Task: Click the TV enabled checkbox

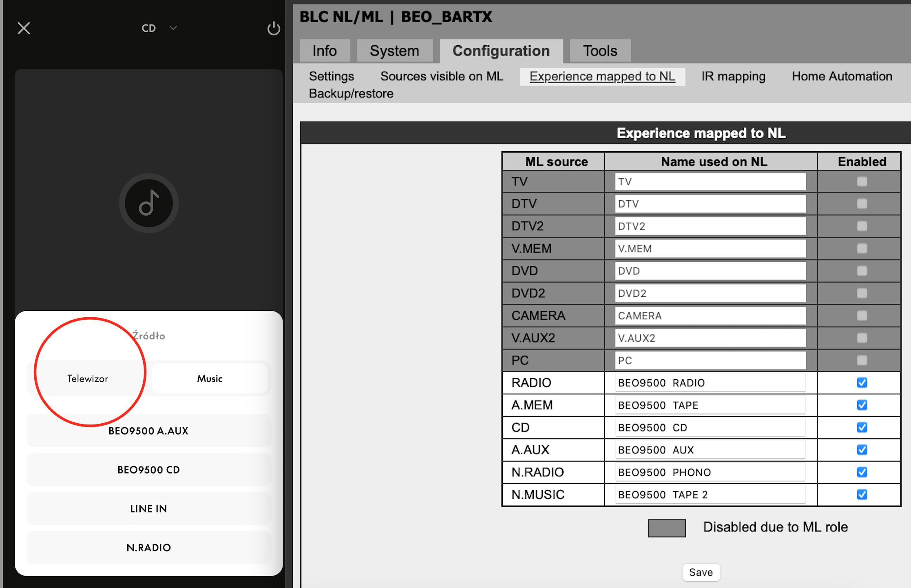Action: coord(862,181)
